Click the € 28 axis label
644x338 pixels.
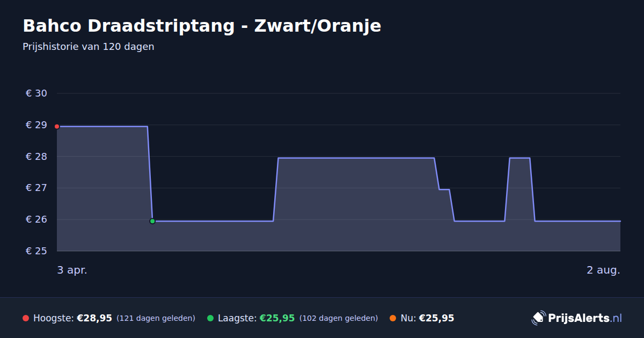(36, 157)
